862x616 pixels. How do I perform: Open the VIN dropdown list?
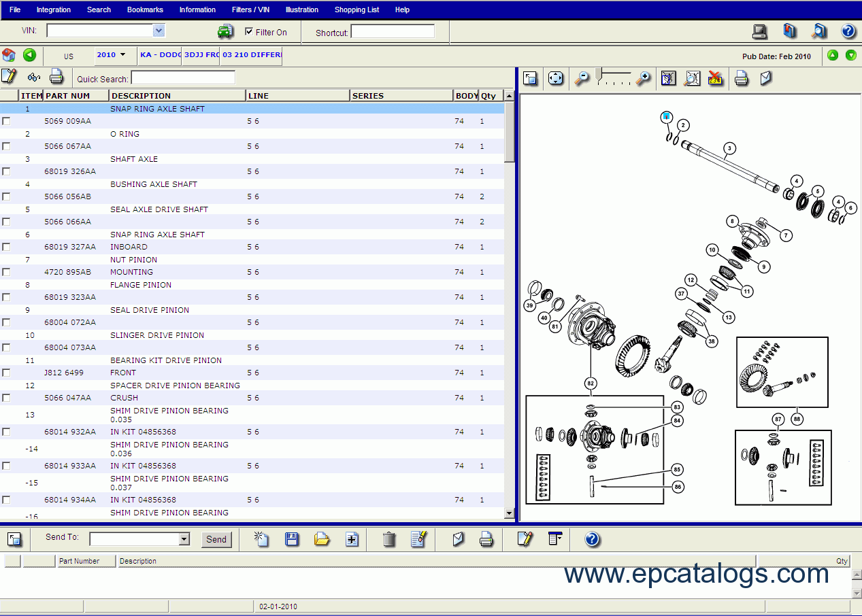pos(159,31)
